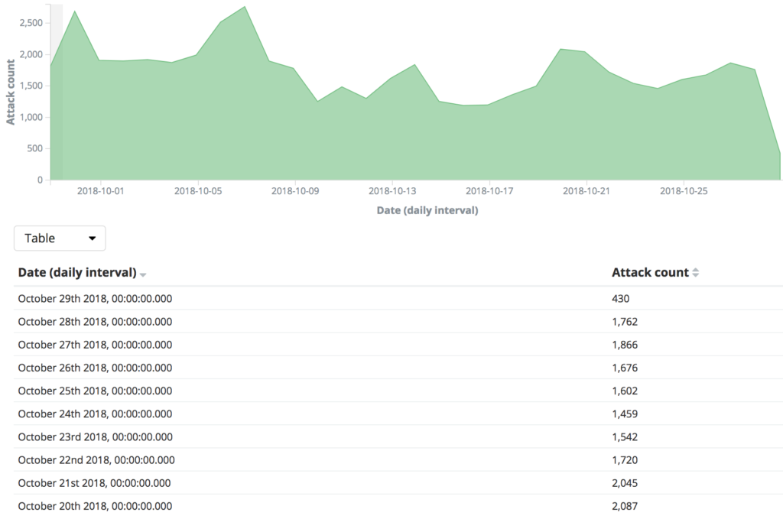Screen dimensions: 783x532
Task: Click the 1,602 attack count cell
Action: (625, 391)
